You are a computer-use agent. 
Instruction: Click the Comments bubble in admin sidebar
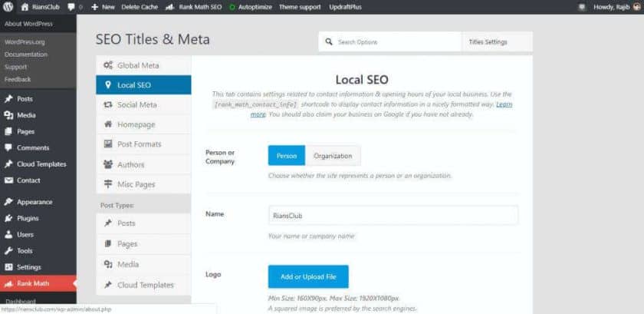(8, 147)
